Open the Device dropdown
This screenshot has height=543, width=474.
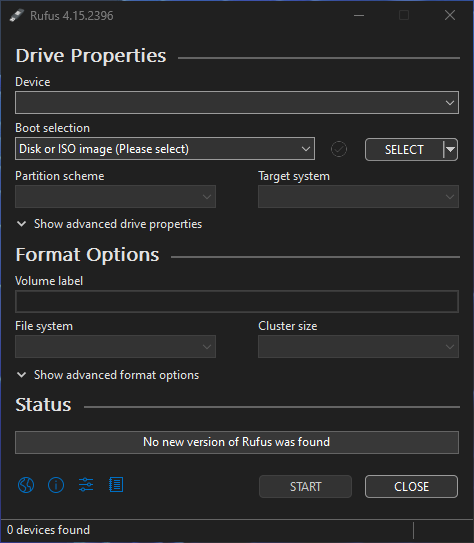tap(237, 103)
